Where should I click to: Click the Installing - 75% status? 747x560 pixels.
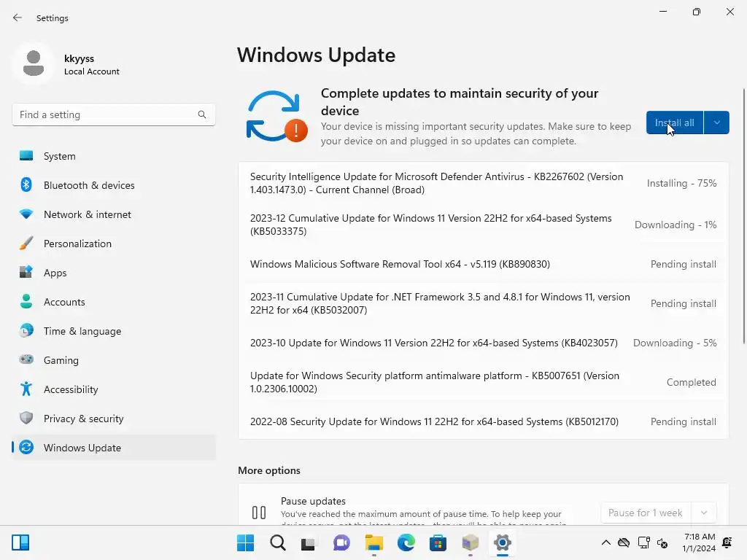tap(682, 183)
